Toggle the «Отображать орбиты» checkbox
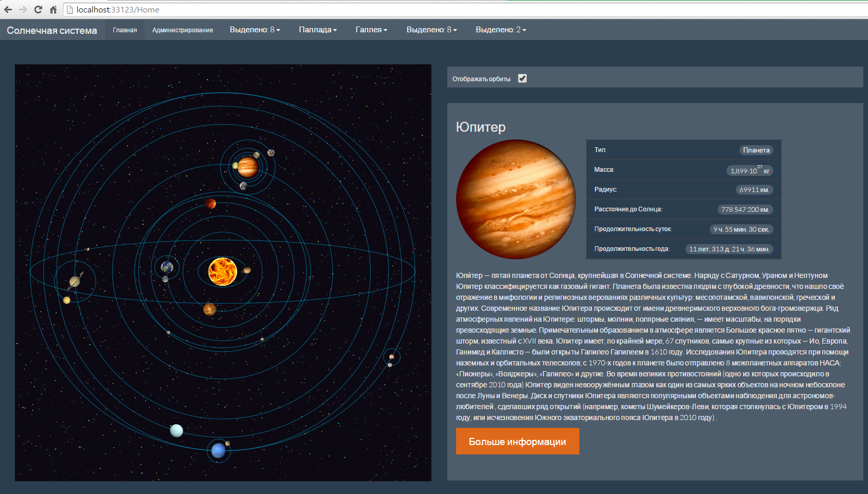The height and width of the screenshot is (494, 868). click(x=522, y=78)
